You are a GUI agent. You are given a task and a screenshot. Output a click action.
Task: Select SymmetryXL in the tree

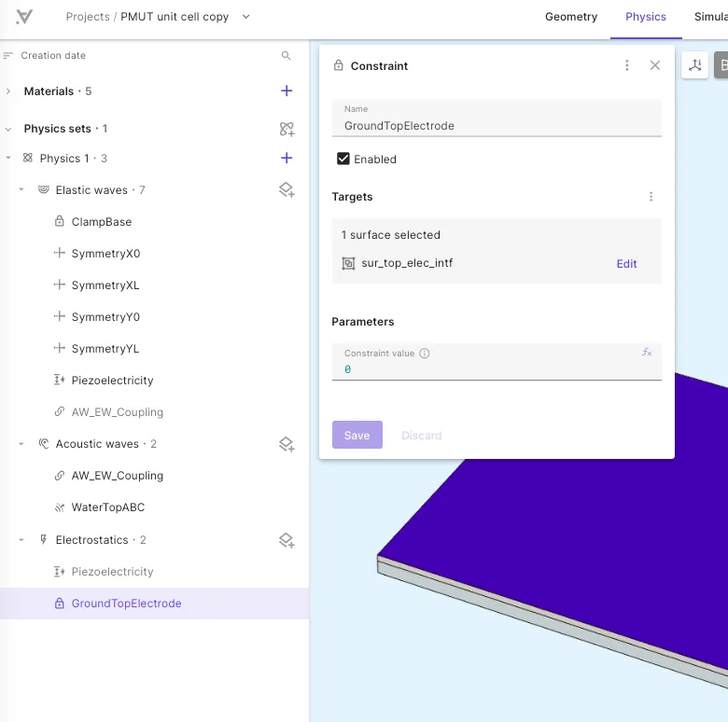(105, 285)
